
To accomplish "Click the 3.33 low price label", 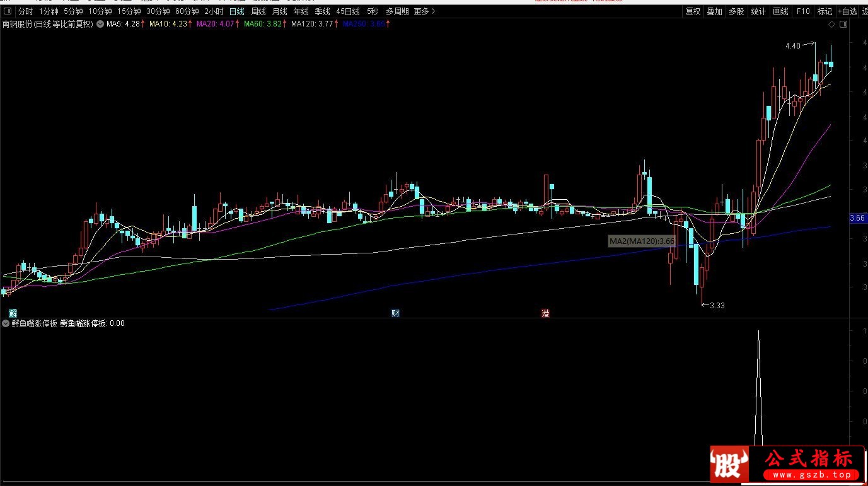I will pos(717,306).
